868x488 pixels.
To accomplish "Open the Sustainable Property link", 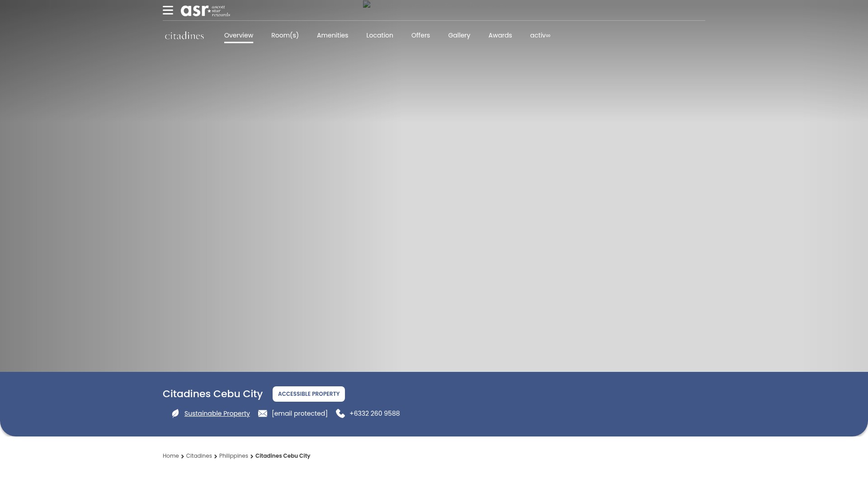I will point(217,413).
